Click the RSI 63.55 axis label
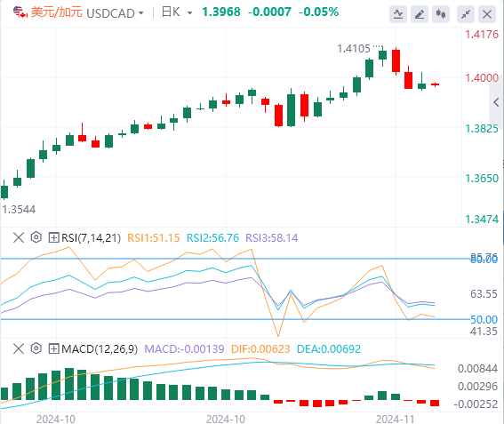This screenshot has width=504, height=424. click(484, 294)
